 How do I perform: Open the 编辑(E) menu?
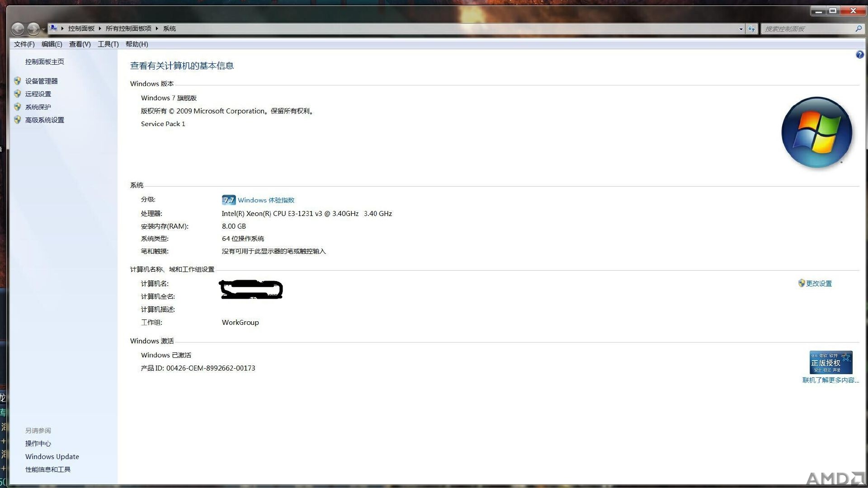click(x=52, y=44)
